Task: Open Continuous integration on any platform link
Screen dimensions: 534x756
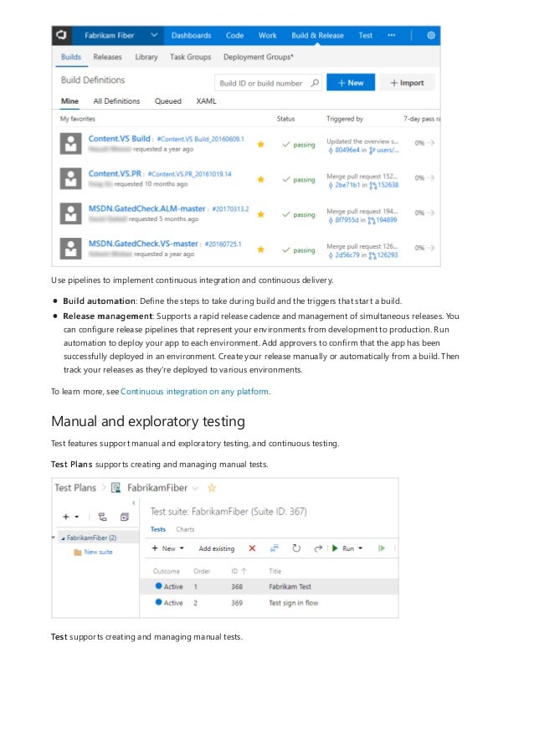Action: click(194, 392)
